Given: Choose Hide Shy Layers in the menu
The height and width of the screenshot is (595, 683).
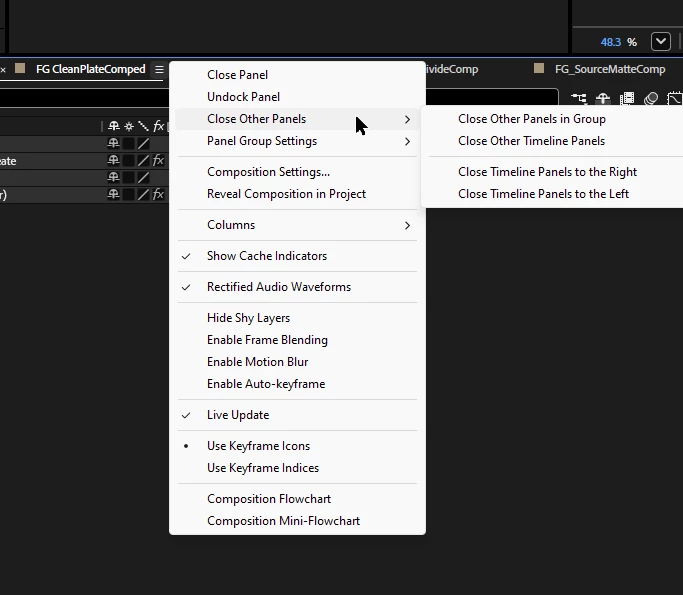Looking at the screenshot, I should 297,318.
